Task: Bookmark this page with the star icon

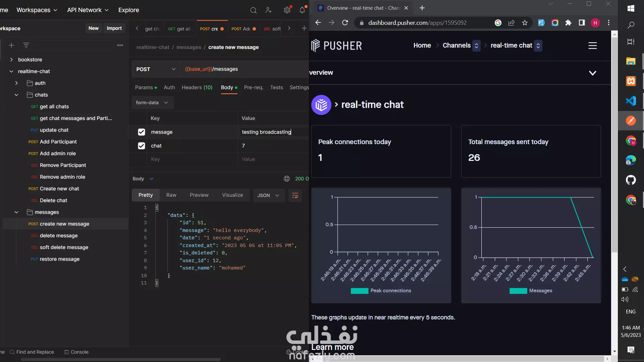Action: [525, 23]
